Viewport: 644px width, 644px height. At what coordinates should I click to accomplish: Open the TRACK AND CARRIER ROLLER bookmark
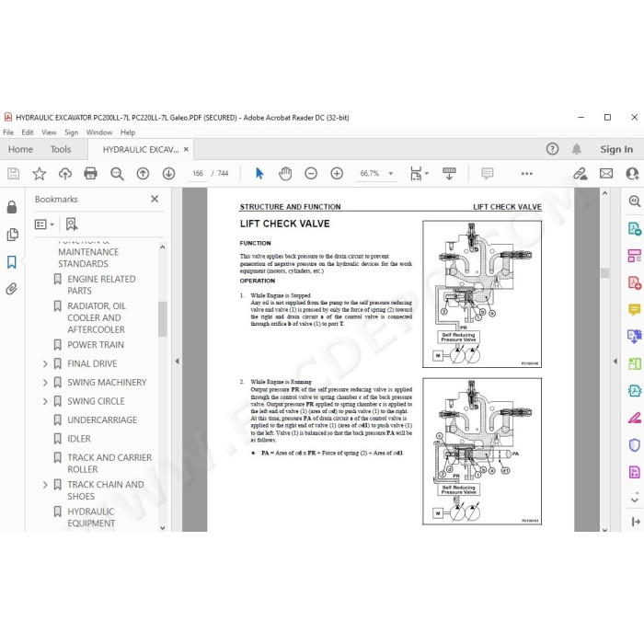coord(109,464)
